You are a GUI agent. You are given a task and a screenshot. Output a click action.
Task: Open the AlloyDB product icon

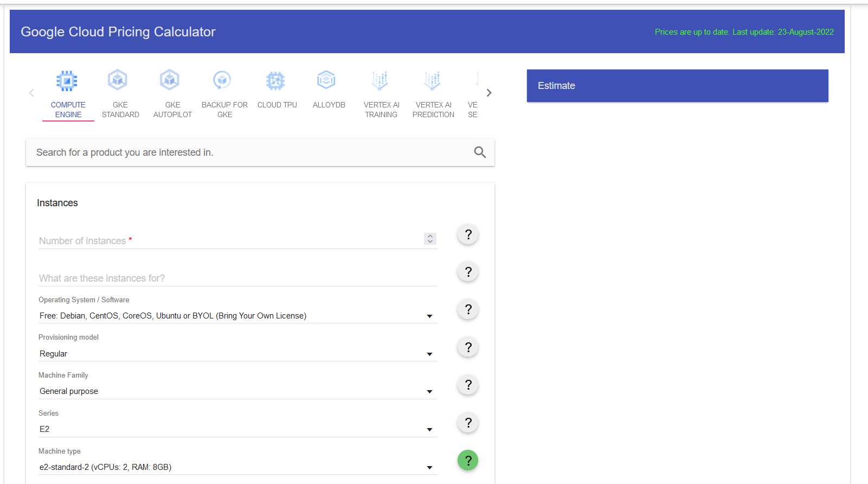pos(326,81)
